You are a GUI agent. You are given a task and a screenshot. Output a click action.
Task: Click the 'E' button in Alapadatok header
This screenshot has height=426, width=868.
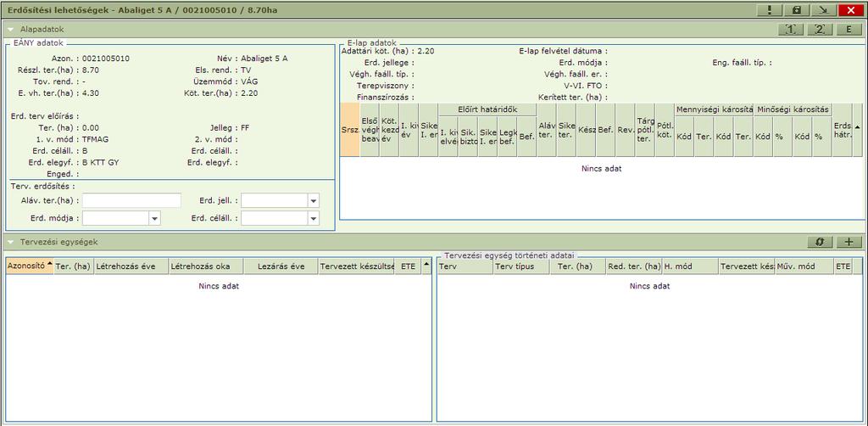click(849, 30)
